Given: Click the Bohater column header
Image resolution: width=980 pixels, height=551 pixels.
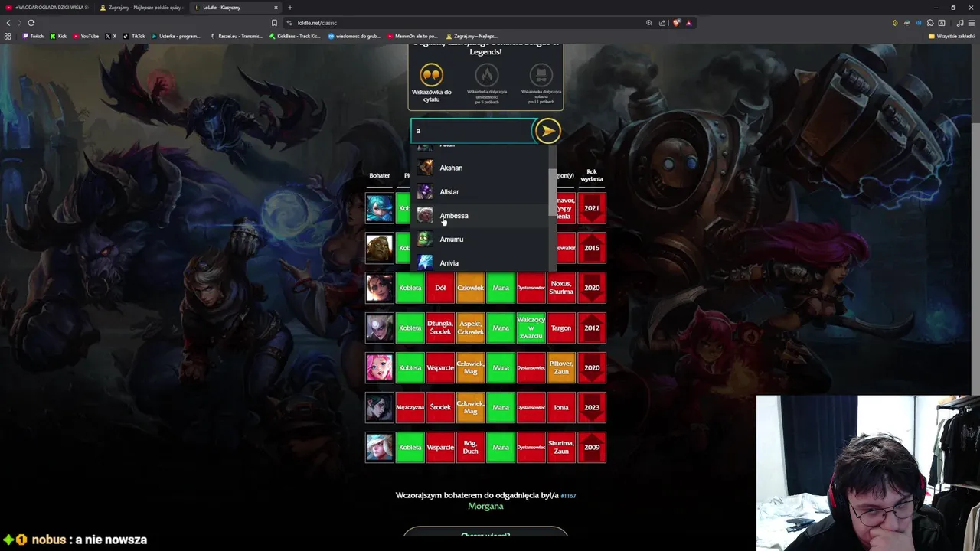Looking at the screenshot, I should tap(380, 176).
